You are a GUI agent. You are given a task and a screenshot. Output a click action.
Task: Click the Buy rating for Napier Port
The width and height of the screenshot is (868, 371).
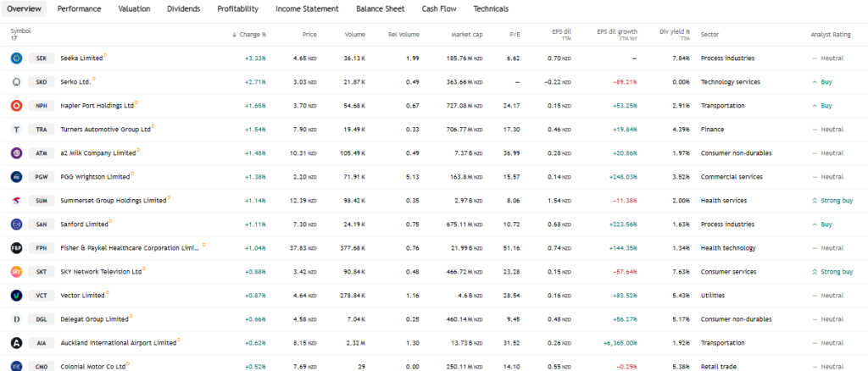pos(822,106)
